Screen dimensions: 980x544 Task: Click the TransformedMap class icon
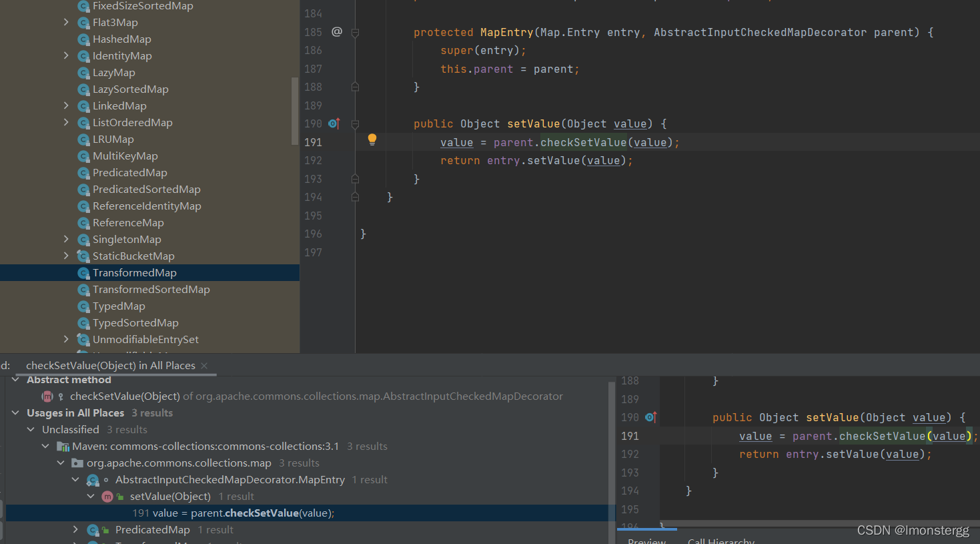[x=83, y=273]
